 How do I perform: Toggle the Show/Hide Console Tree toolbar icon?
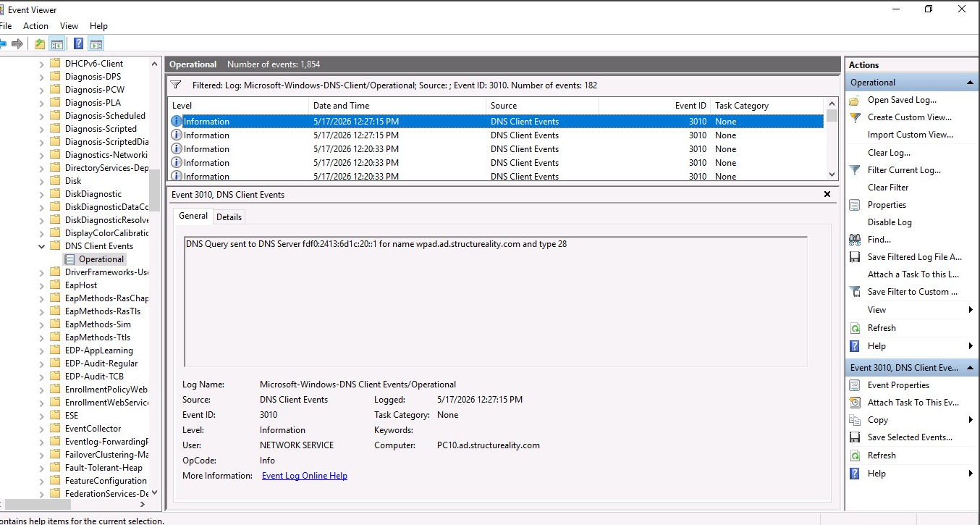56,43
